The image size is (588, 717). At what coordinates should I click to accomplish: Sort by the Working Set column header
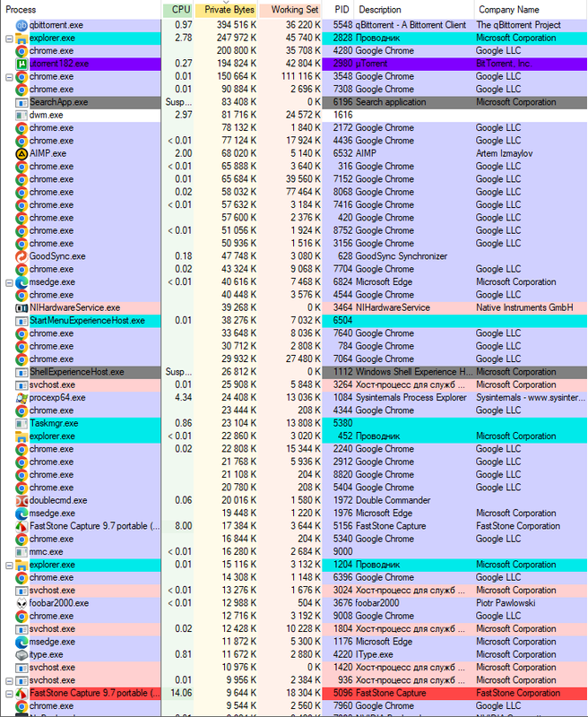[290, 10]
